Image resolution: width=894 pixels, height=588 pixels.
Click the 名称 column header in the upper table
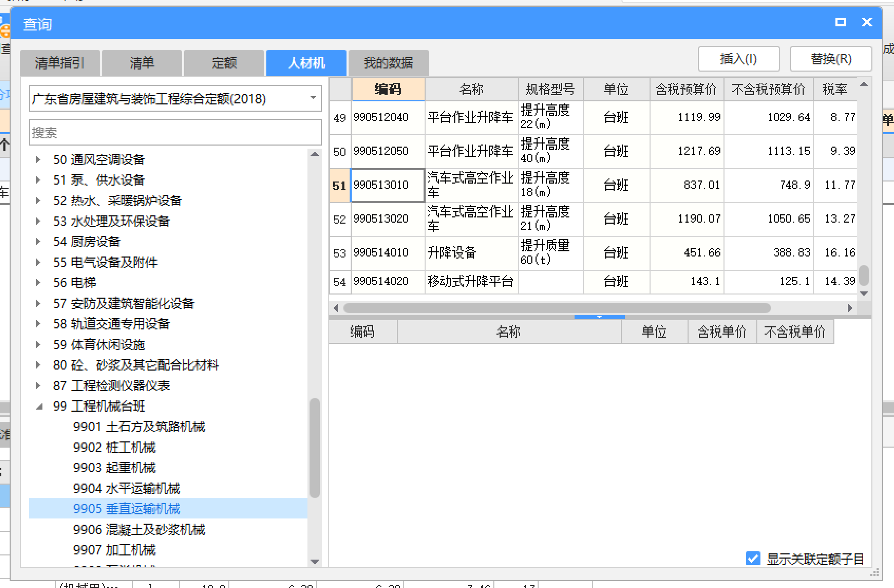[471, 89]
